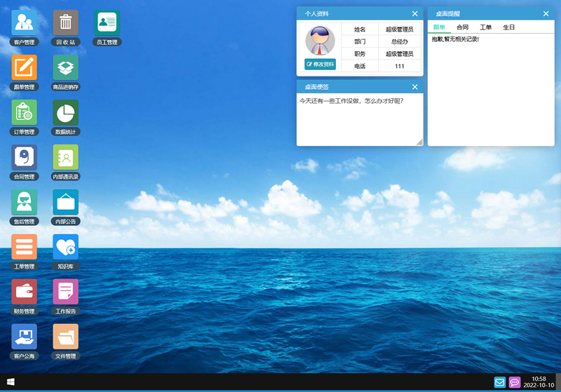The image size is (561, 392).
Task: Select the 生日 reminder tab
Action: [x=508, y=27]
